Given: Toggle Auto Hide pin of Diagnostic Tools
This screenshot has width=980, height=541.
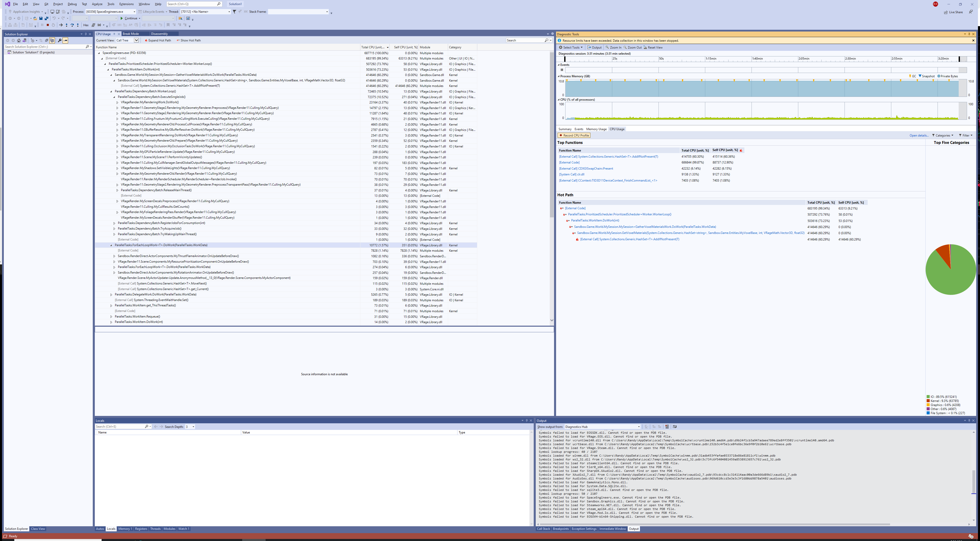Looking at the screenshot, I should [969, 34].
